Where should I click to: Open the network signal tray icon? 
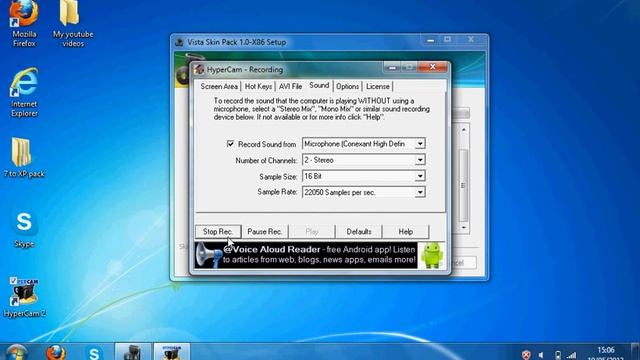(x=571, y=356)
